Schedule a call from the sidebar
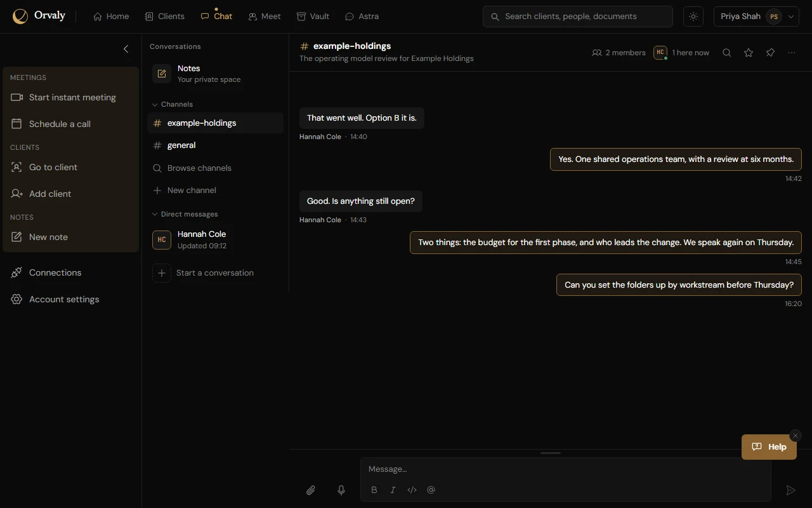 click(70, 124)
